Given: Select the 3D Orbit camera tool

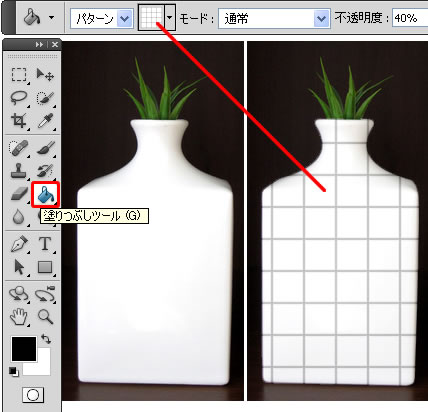Looking at the screenshot, I should pos(45,294).
